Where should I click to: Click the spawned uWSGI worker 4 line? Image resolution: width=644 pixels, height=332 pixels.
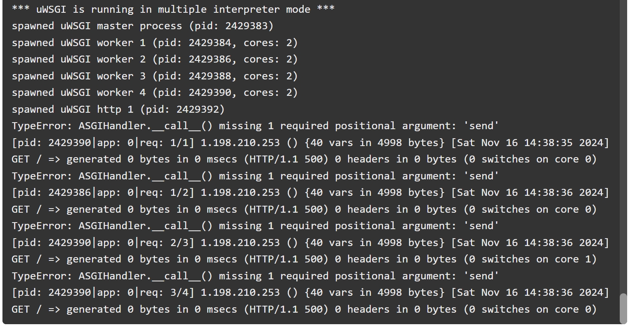[155, 93]
